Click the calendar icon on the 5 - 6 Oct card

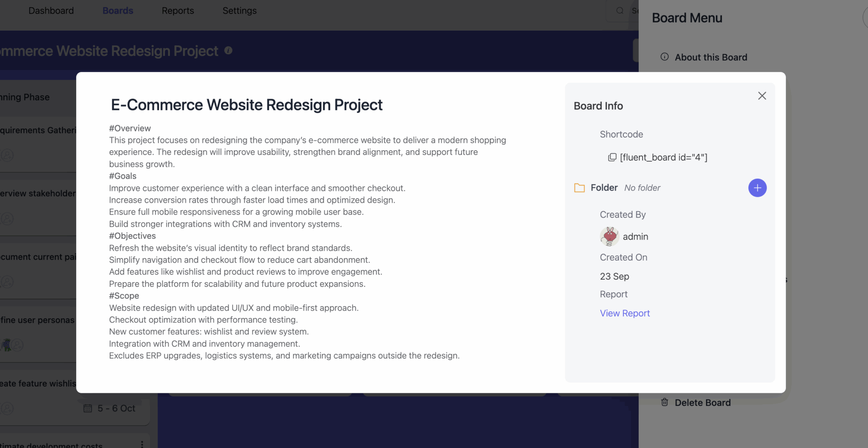click(x=88, y=408)
